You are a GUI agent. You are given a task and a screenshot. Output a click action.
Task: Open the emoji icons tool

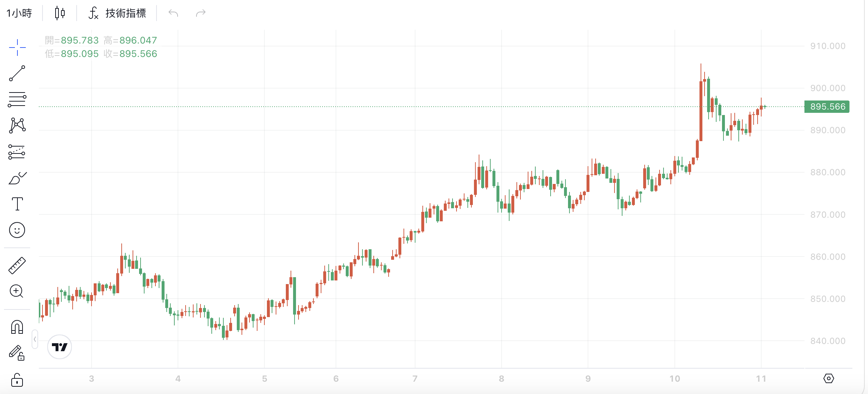17,230
